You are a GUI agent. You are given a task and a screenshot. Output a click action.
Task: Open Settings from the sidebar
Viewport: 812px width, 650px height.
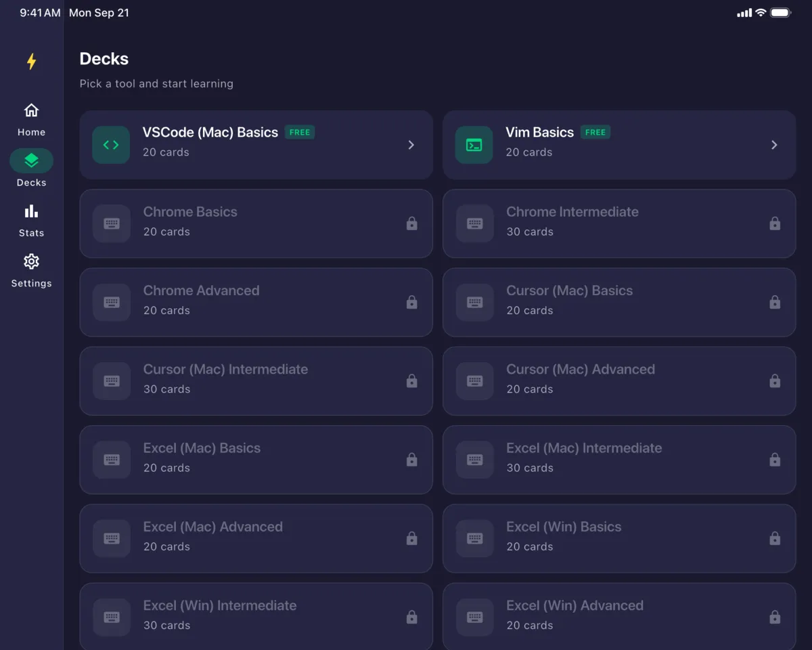[31, 270]
